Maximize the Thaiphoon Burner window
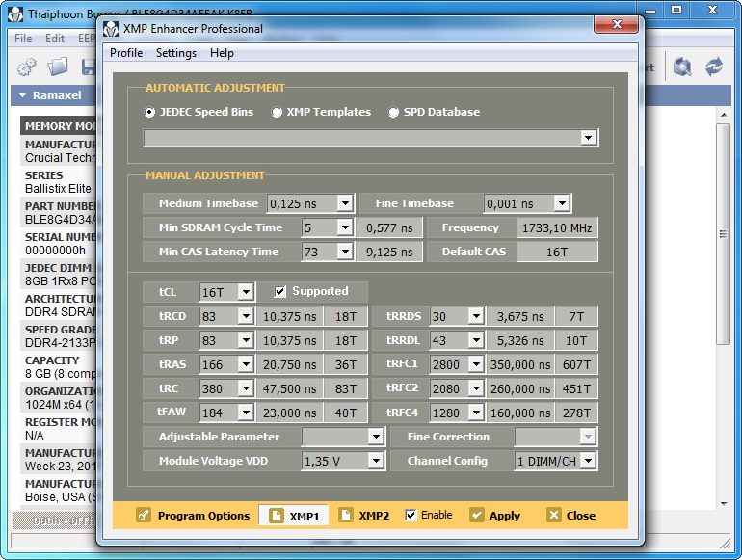742x560 pixels. point(676,10)
